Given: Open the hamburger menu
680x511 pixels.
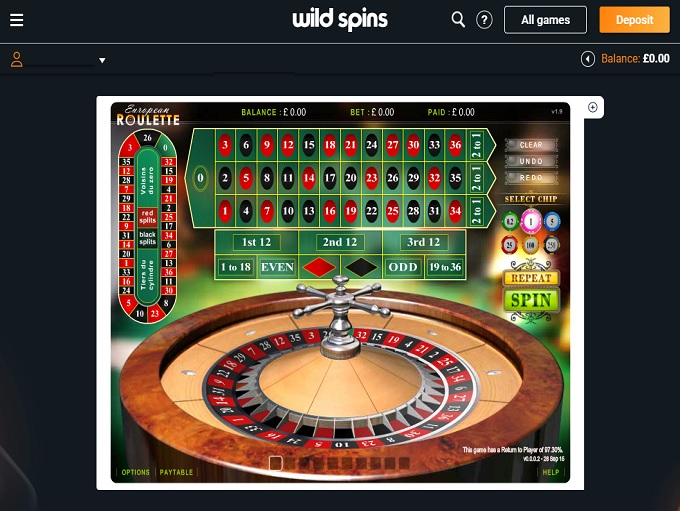Looking at the screenshot, I should coord(16,20).
